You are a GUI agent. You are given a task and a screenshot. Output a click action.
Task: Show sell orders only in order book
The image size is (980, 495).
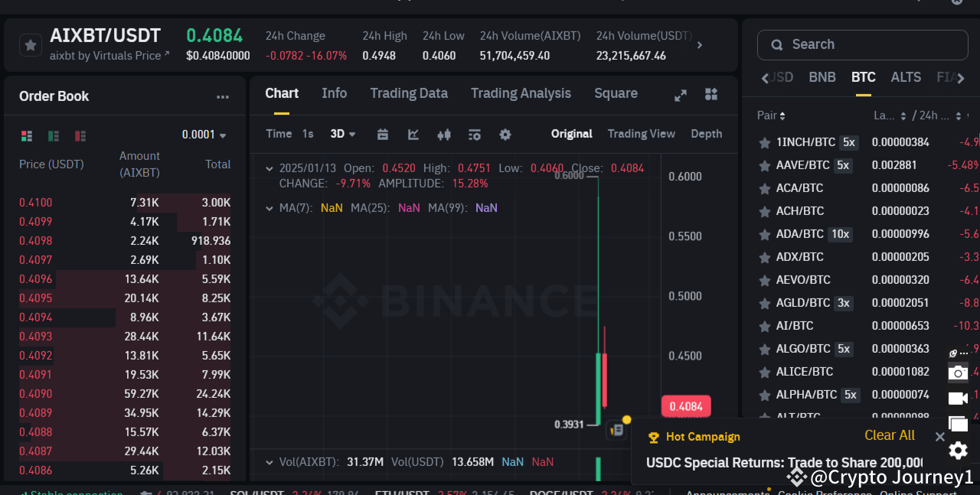click(80, 135)
